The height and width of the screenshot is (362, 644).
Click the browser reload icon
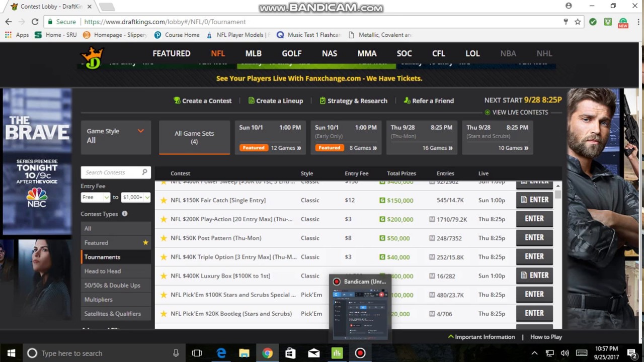(35, 22)
